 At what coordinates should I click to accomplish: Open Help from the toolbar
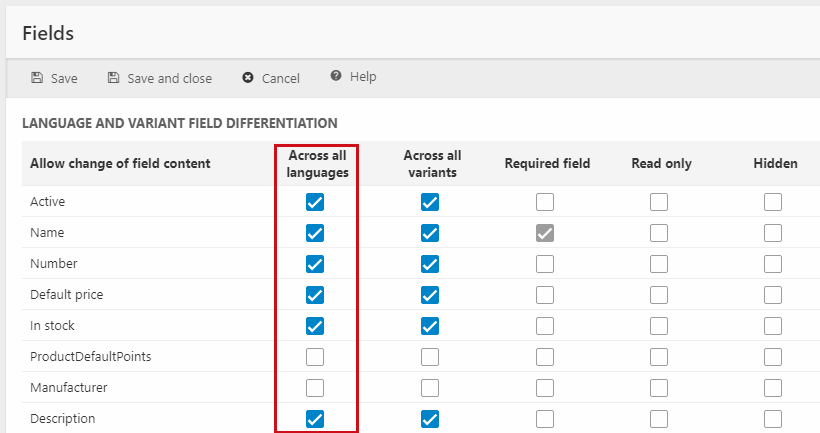[x=362, y=77]
